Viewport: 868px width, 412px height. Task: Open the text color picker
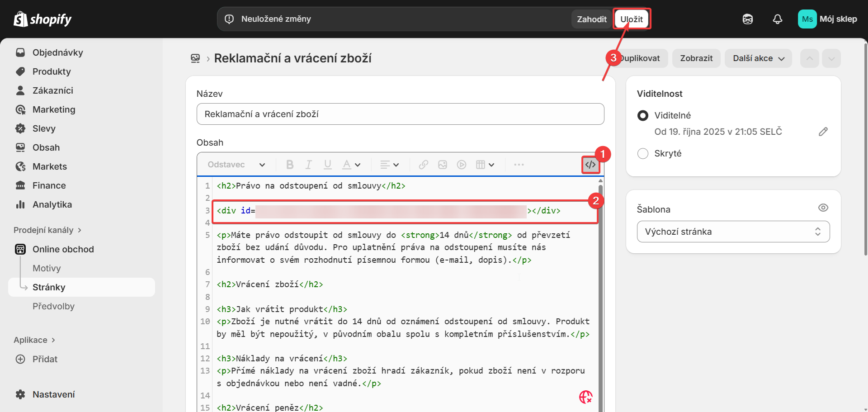[351, 165]
